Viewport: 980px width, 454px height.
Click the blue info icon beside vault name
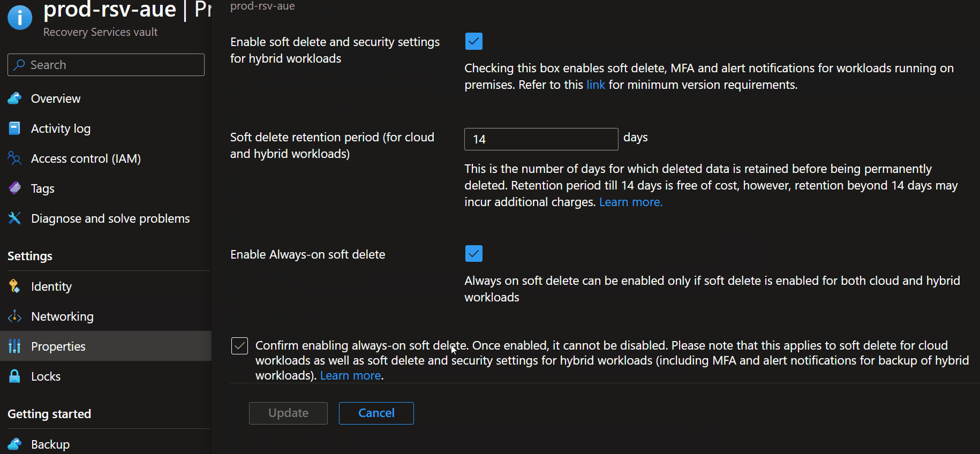pyautogui.click(x=20, y=18)
